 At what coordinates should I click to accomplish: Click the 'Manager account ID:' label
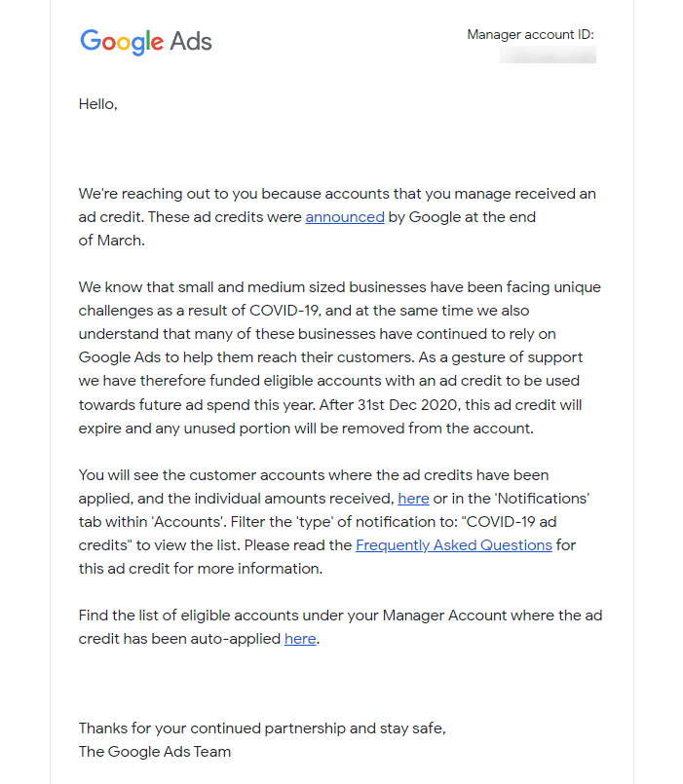pos(530,34)
